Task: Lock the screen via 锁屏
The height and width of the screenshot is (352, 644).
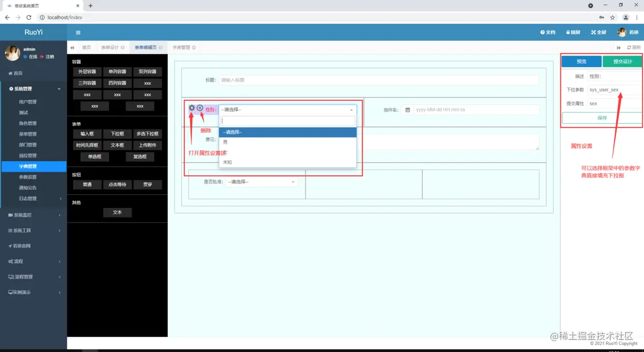Action: (x=573, y=32)
